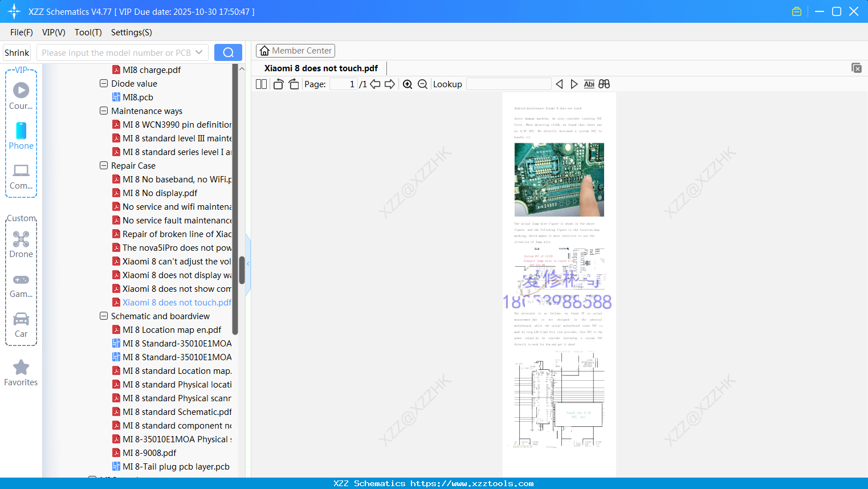
Task: Open the Member Center
Action: pyautogui.click(x=295, y=51)
